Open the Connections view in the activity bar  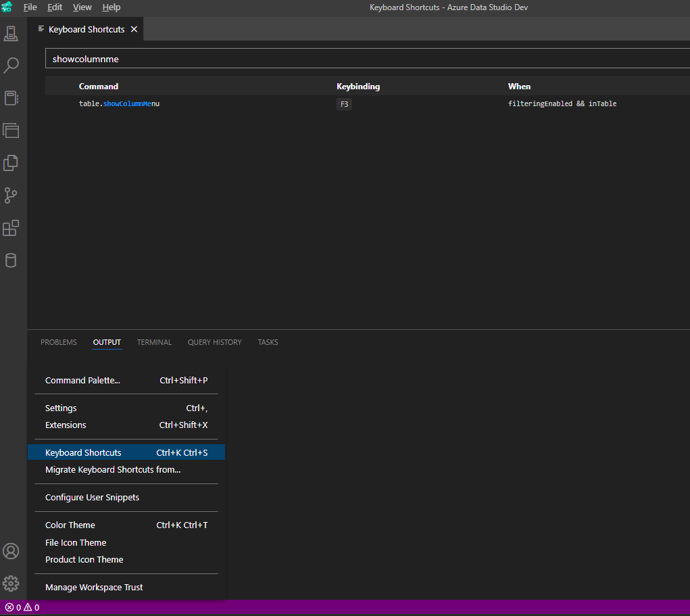[x=11, y=32]
